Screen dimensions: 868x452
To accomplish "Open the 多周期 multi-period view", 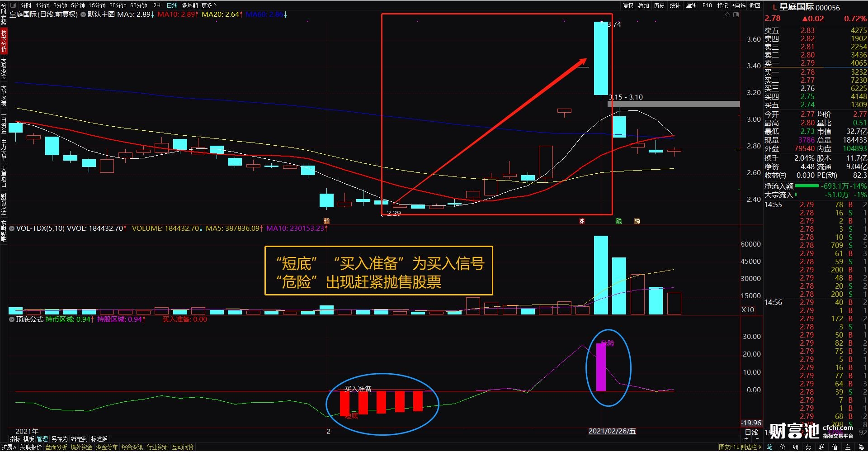I will (x=189, y=5).
